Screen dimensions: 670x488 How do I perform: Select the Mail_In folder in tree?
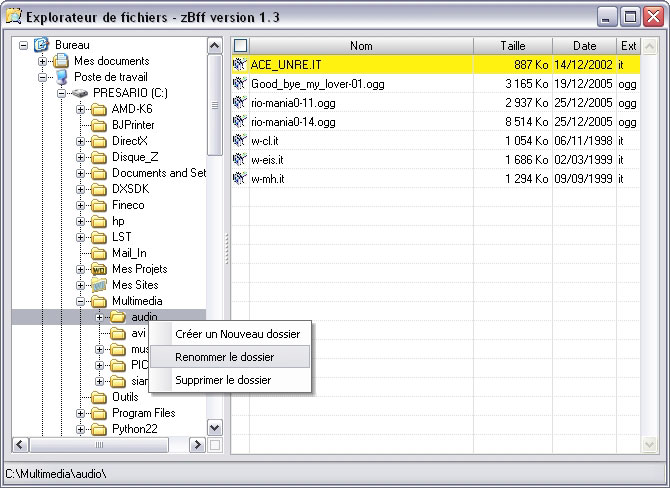tap(129, 253)
